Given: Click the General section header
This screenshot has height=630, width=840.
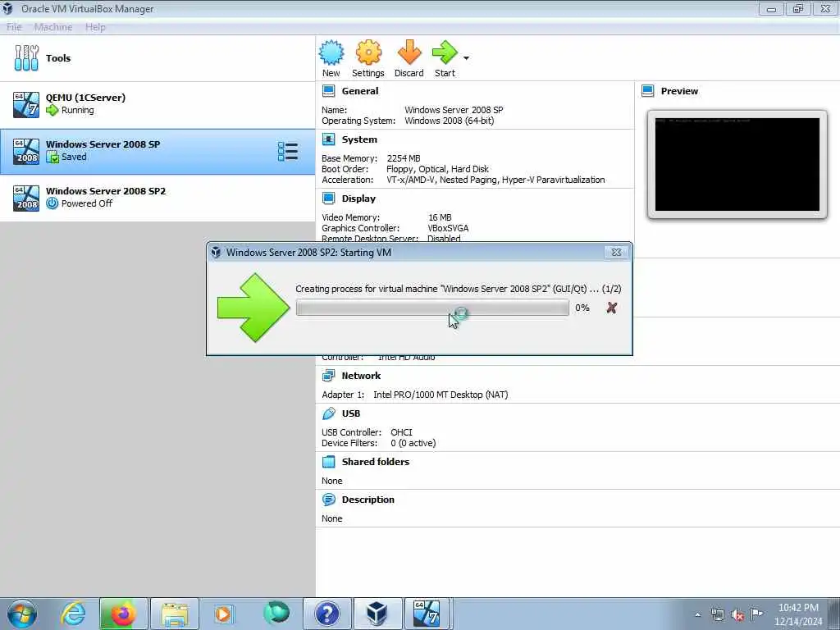Looking at the screenshot, I should [360, 91].
